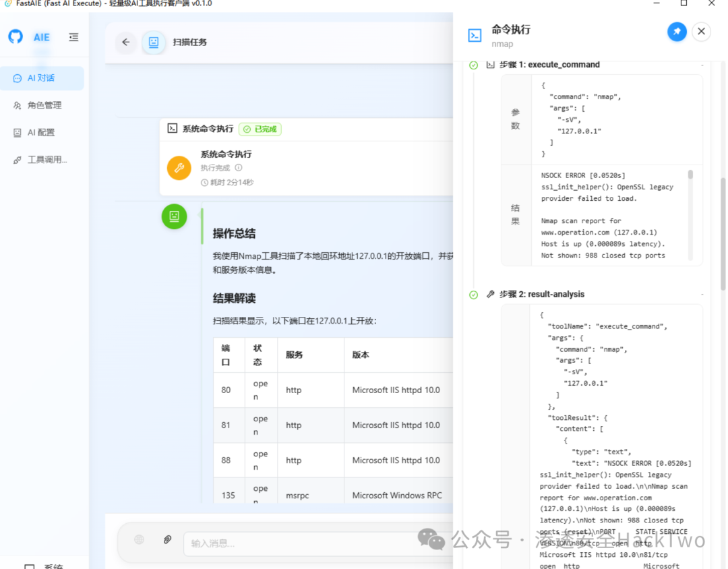Click the orange wrench tool icon
Image resolution: width=728 pixels, height=569 pixels.
tap(179, 168)
